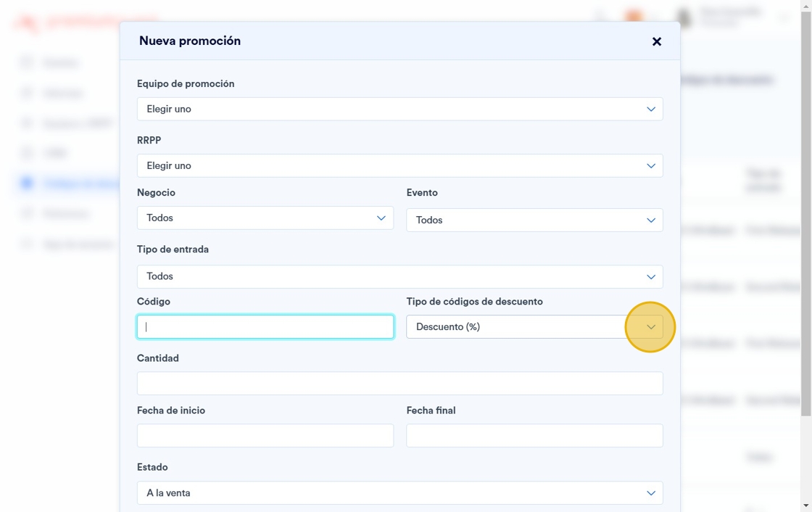Image resolution: width=812 pixels, height=512 pixels.
Task: Expand the RRPP selector
Action: coord(399,165)
